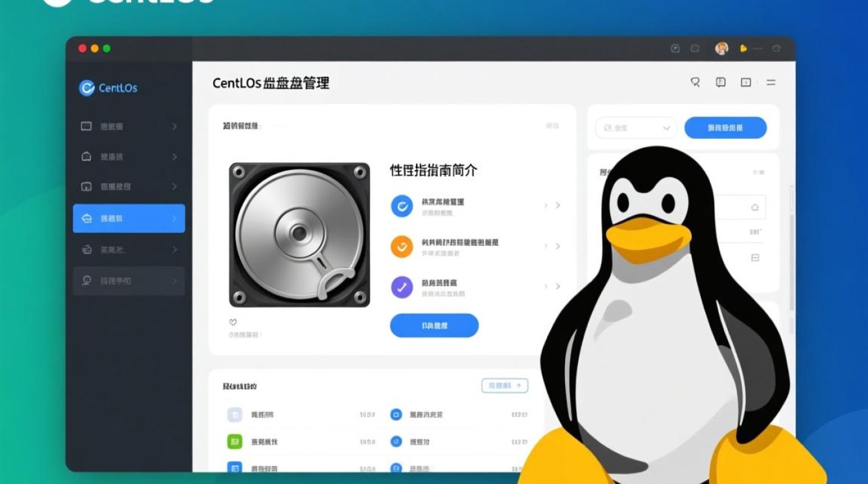Select the monitor icon on the first sidebar item
Screen dimensions: 868x484
[x=86, y=126]
